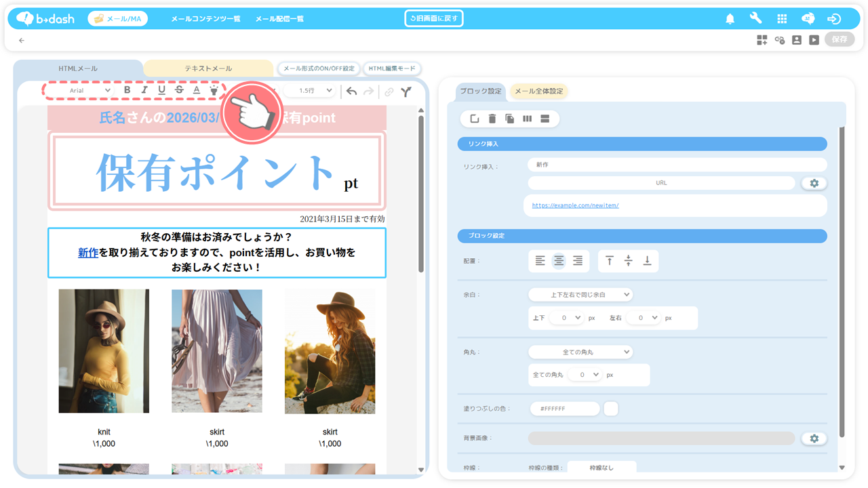Viewport: 868px width, 488px height.
Task: Align block content to top
Action: [x=610, y=261]
